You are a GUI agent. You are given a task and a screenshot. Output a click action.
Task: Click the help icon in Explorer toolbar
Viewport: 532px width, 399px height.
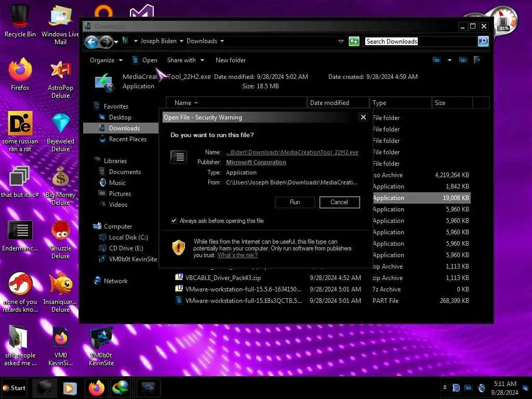click(x=477, y=60)
